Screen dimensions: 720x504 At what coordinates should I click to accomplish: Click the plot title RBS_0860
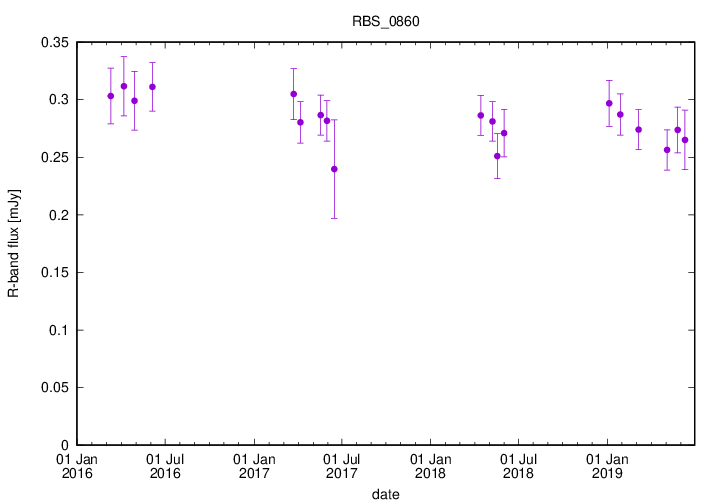point(385,21)
